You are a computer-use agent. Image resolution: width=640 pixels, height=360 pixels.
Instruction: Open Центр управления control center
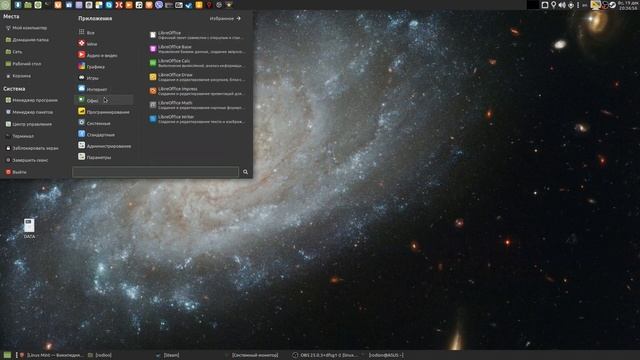29,124
